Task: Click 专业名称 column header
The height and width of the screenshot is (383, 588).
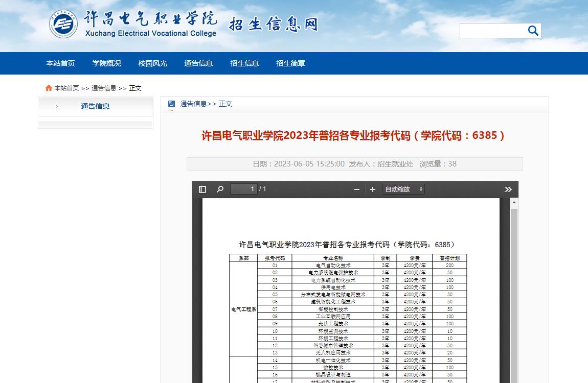Action: 333,258
